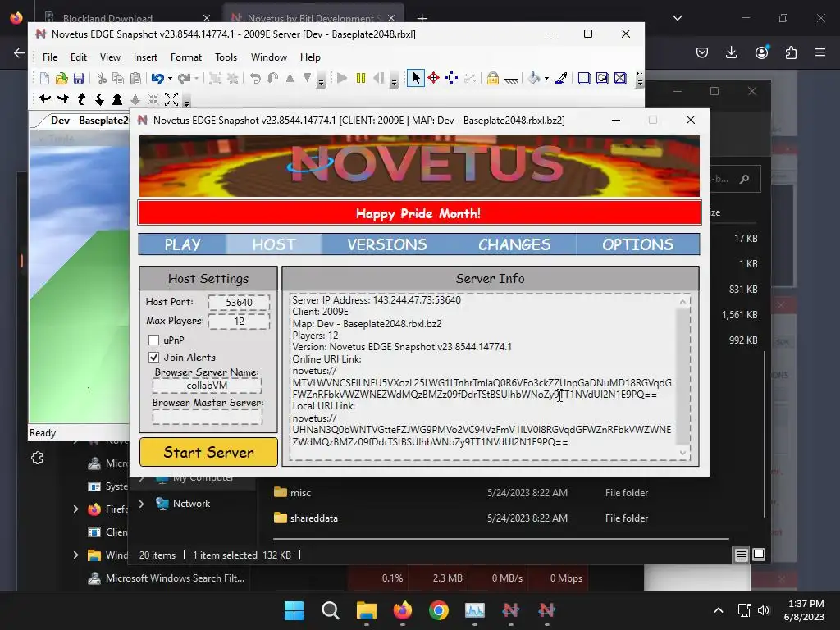Click the Start Server button
This screenshot has width=840, height=630.
coord(208,452)
